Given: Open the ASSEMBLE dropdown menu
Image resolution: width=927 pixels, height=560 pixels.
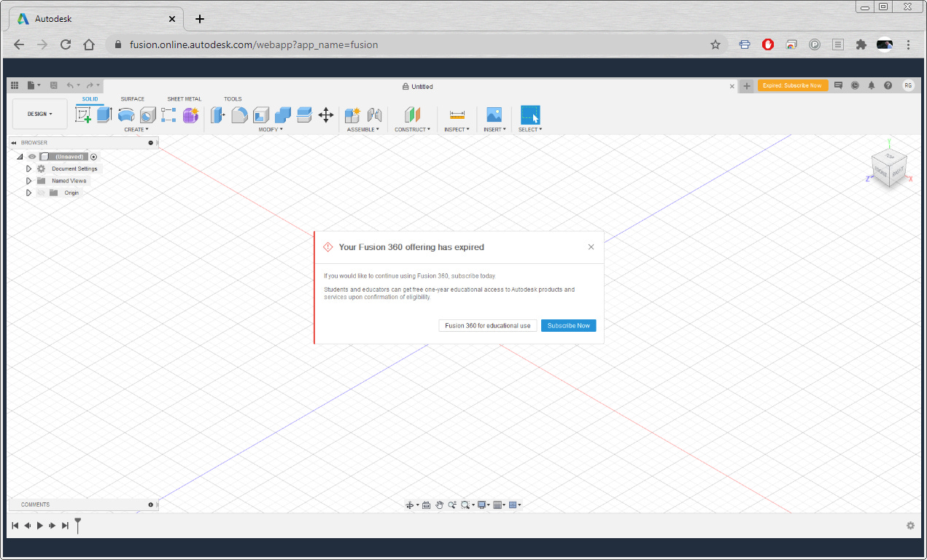Looking at the screenshot, I should (x=363, y=129).
